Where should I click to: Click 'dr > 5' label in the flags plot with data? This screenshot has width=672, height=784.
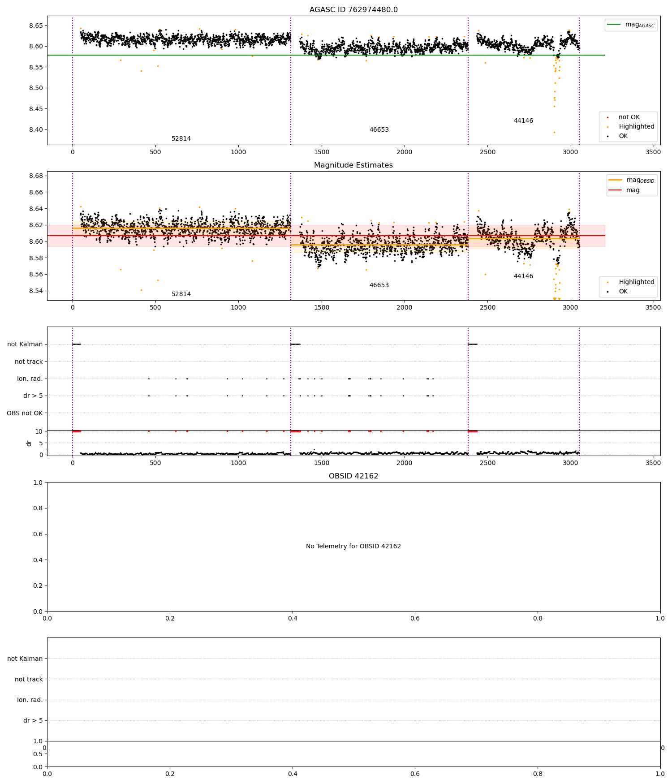[x=33, y=396]
